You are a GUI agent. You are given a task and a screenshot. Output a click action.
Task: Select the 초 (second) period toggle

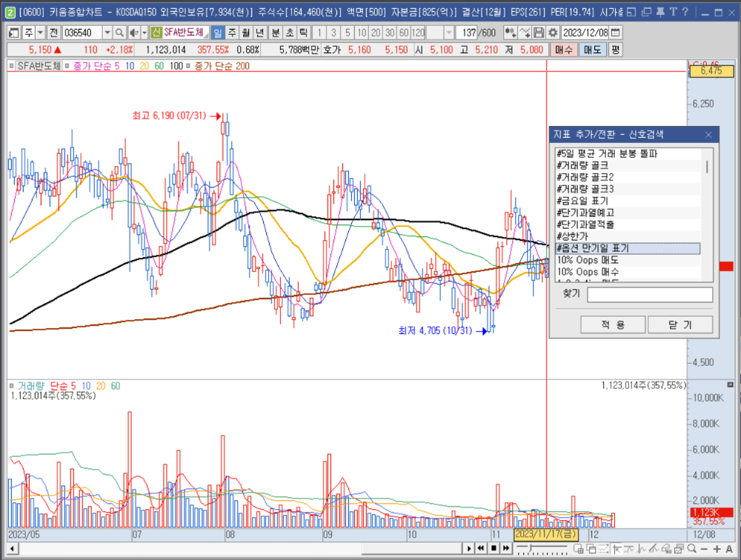click(x=289, y=33)
